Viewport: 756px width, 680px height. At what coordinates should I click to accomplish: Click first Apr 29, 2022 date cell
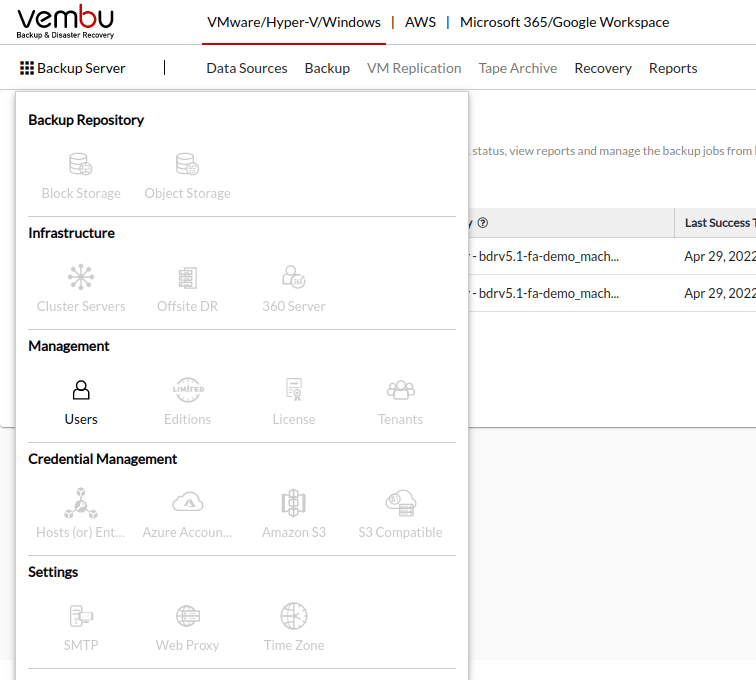[x=720, y=256]
